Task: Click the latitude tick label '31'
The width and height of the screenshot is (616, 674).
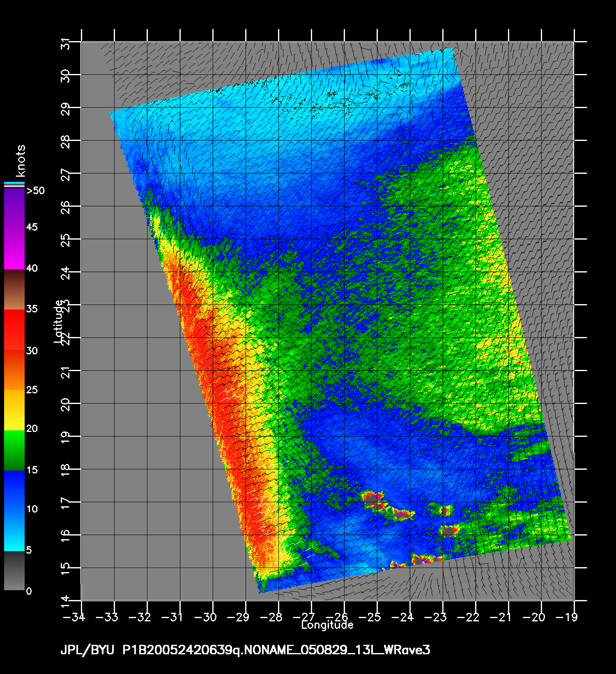Action: point(65,44)
